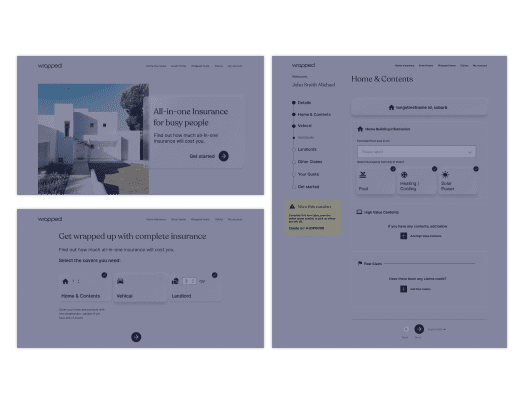Toggle the checkmark on the Pool card
This screenshot has height=404, width=524.
coord(393,169)
